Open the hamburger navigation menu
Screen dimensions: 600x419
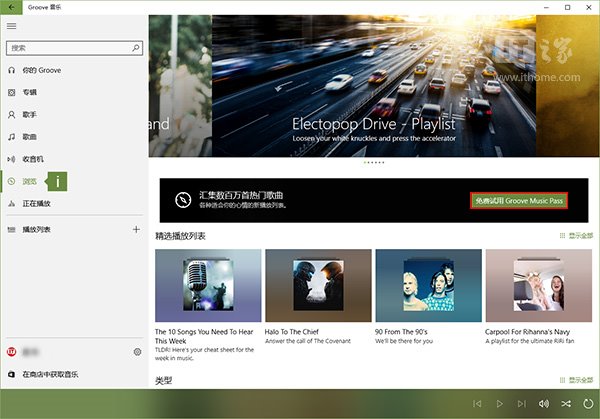pos(12,26)
